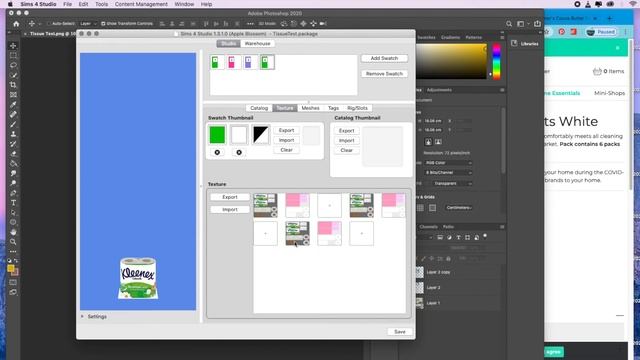
Task: Click Clear under Catalog Thumbnail
Action: point(347,150)
